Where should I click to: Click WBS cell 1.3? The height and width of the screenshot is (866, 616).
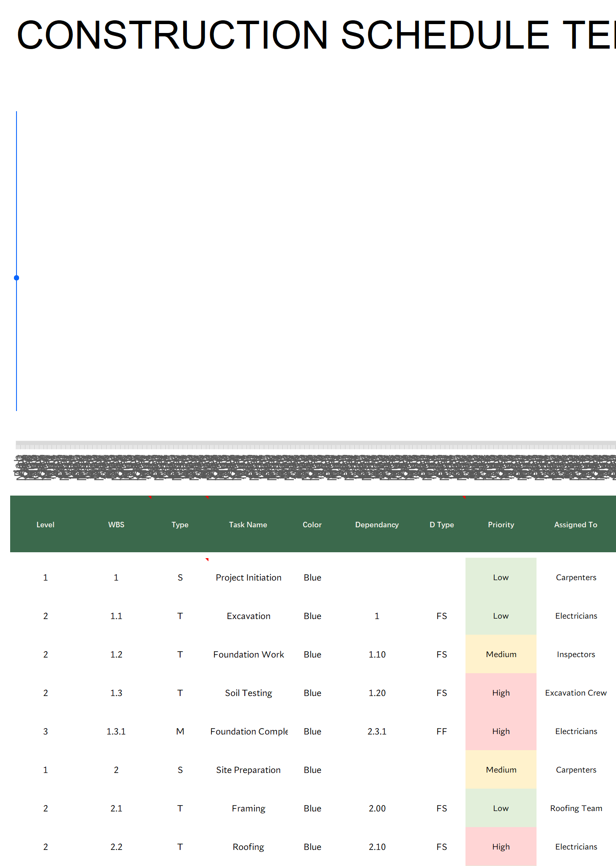116,693
